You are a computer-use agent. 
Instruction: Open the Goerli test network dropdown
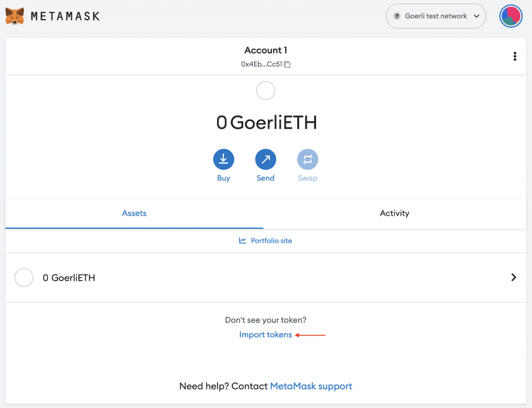pos(436,16)
